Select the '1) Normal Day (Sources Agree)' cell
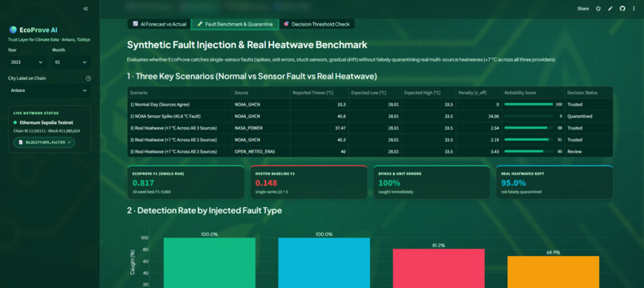 [x=180, y=105]
